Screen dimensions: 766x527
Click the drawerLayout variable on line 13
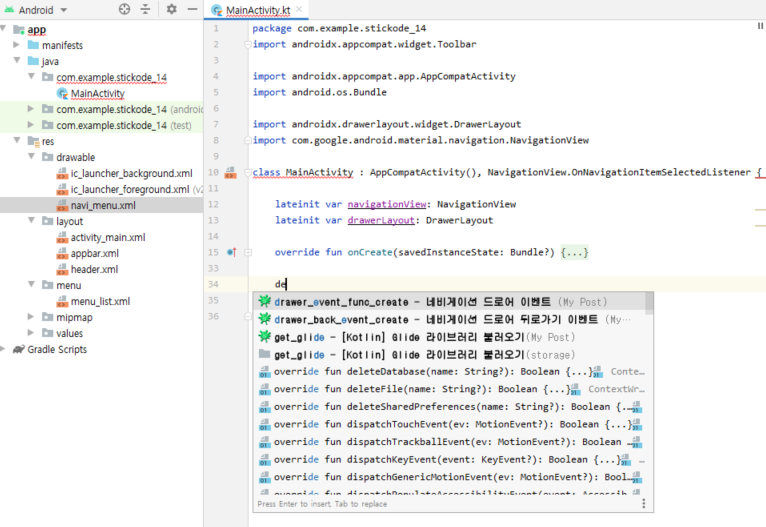(381, 220)
